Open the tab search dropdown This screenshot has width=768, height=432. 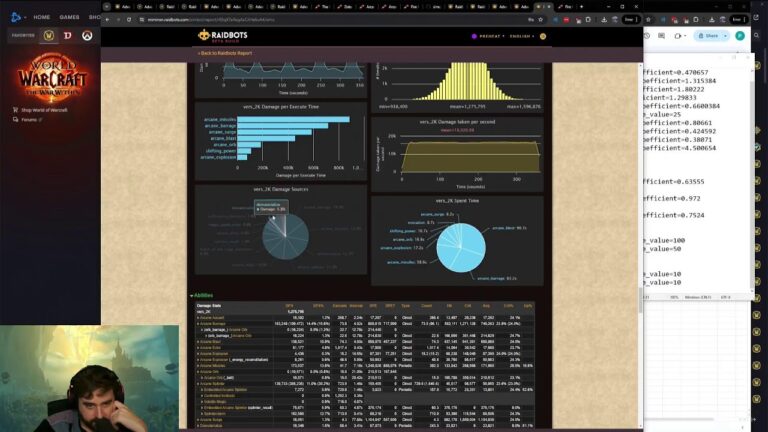(107, 7)
